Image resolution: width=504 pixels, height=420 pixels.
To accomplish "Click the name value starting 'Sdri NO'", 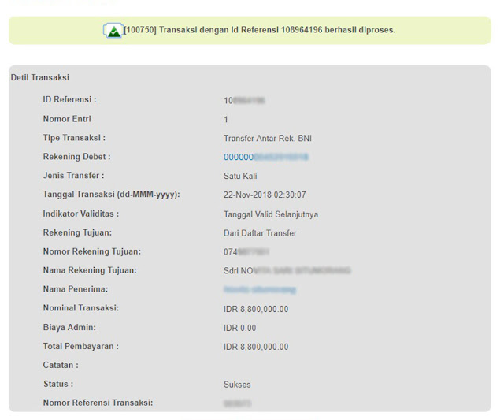I will click(x=287, y=271).
